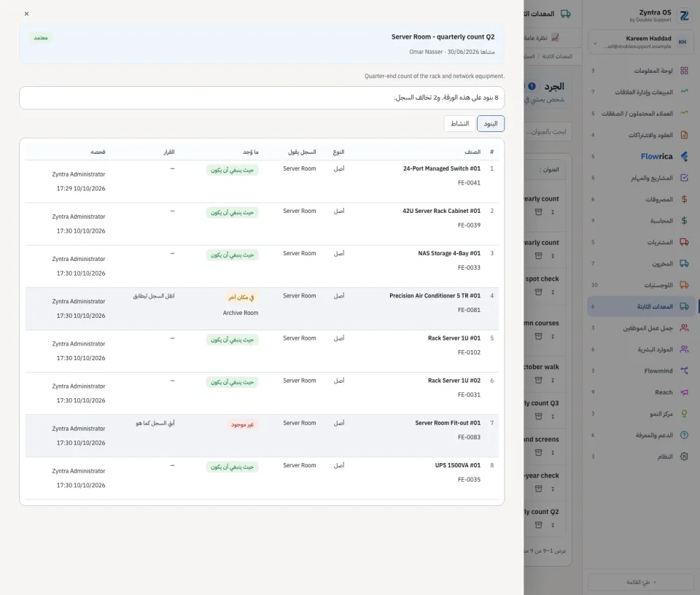Click the الصنف column header

(472, 152)
